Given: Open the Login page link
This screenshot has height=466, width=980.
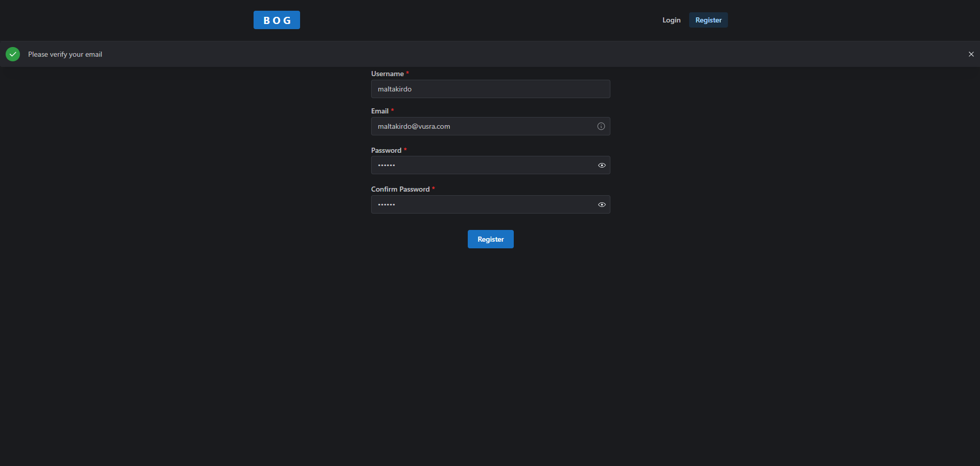Looking at the screenshot, I should tap(671, 20).
